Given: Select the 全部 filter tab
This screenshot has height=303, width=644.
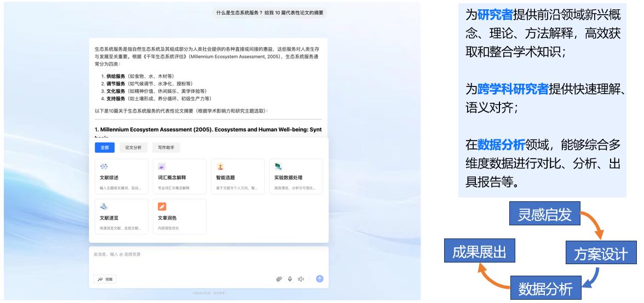Looking at the screenshot, I should pyautogui.click(x=104, y=148).
